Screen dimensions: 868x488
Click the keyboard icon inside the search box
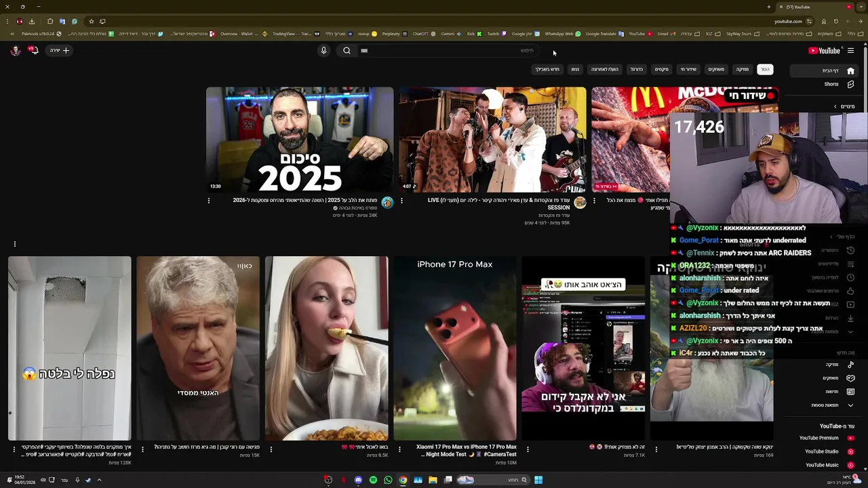[x=364, y=50]
